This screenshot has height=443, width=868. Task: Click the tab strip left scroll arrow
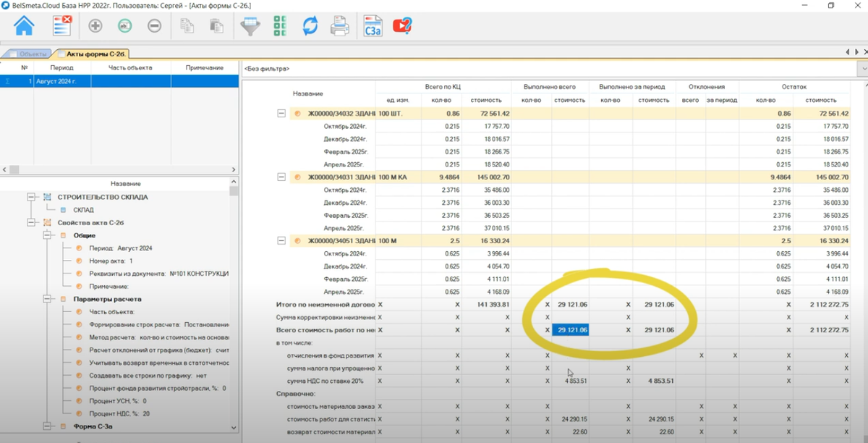point(847,53)
